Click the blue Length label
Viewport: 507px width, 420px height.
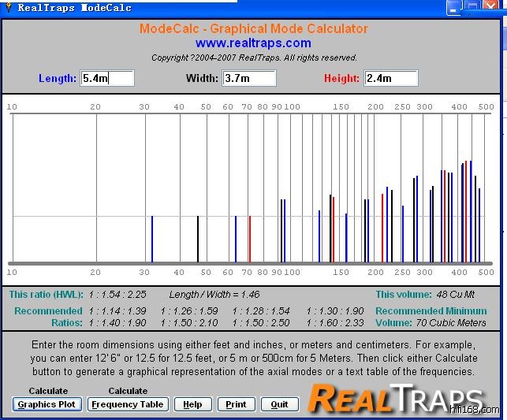point(58,78)
